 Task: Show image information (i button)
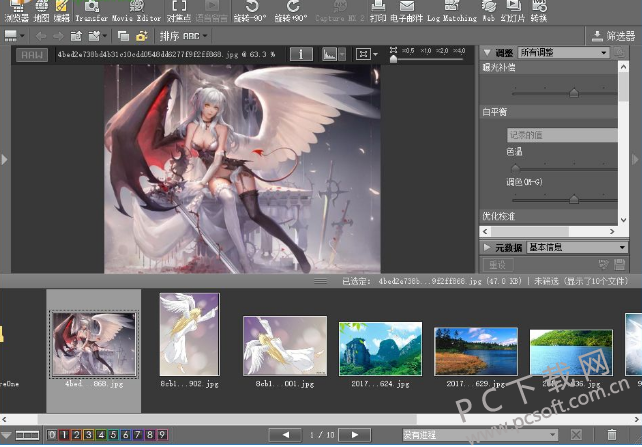(301, 54)
